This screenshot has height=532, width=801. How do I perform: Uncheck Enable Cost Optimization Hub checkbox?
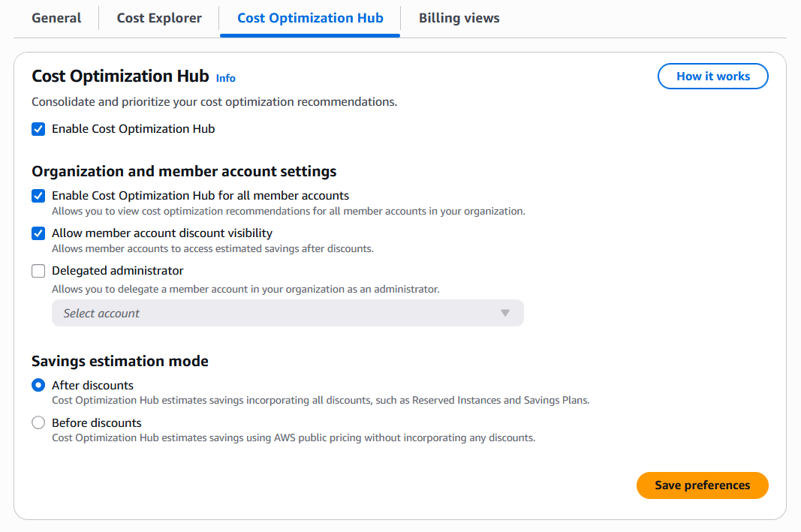tap(38, 128)
